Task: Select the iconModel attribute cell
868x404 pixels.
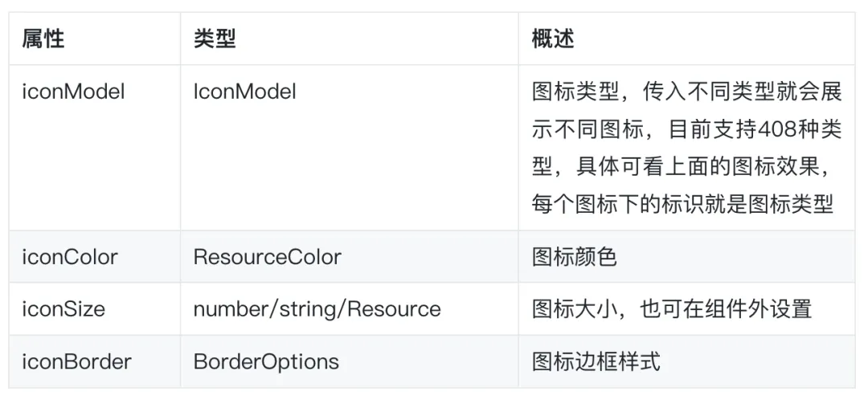Action: tap(73, 92)
